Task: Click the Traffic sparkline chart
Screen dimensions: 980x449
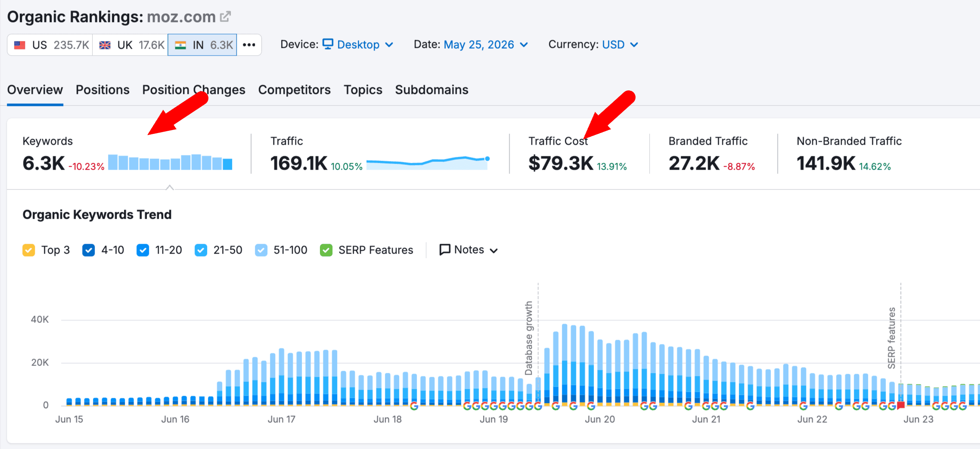Action: (428, 163)
